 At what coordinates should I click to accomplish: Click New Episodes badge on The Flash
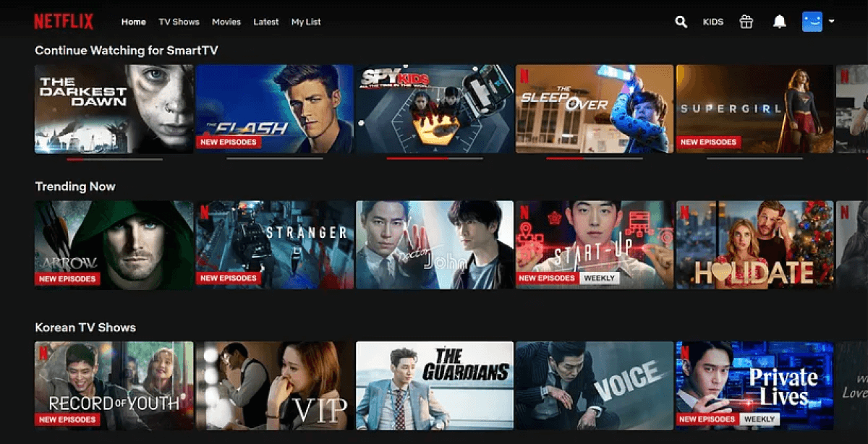point(229,142)
